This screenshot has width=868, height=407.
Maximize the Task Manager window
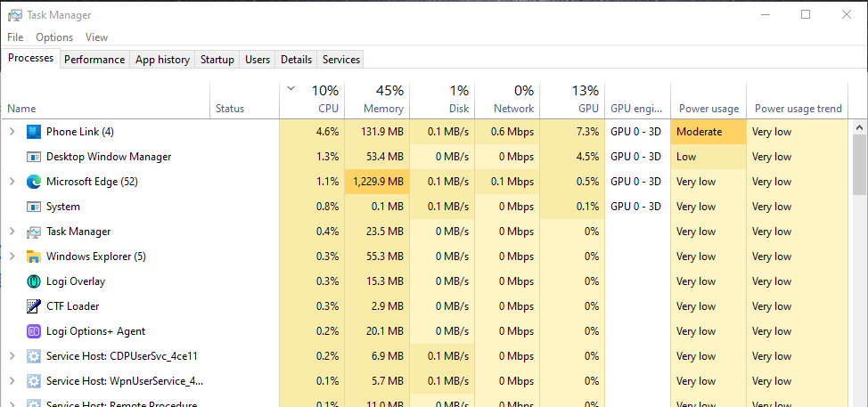(x=806, y=15)
